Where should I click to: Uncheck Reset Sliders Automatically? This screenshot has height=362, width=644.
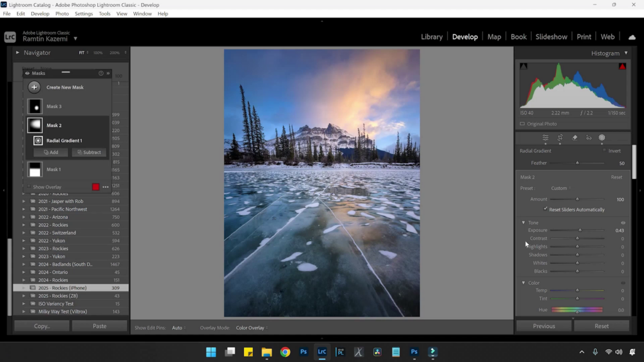pyautogui.click(x=545, y=209)
